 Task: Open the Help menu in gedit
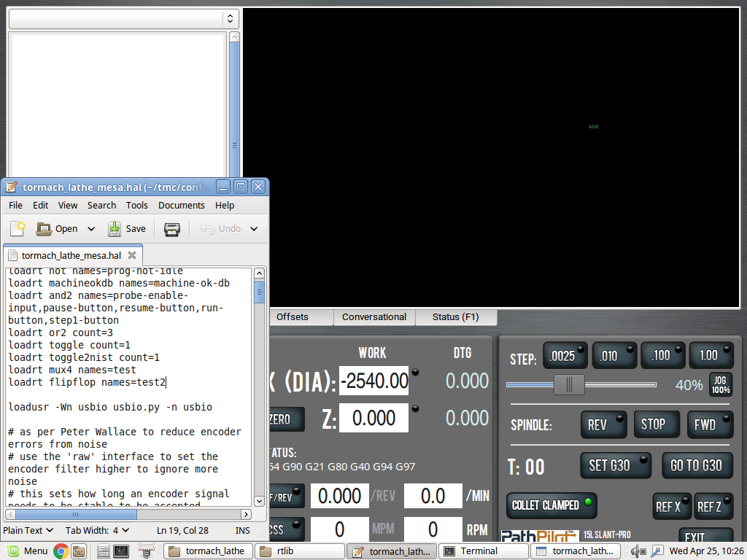[225, 205]
